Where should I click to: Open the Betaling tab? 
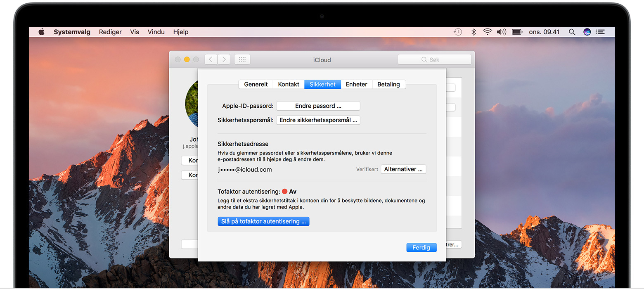[x=388, y=84]
